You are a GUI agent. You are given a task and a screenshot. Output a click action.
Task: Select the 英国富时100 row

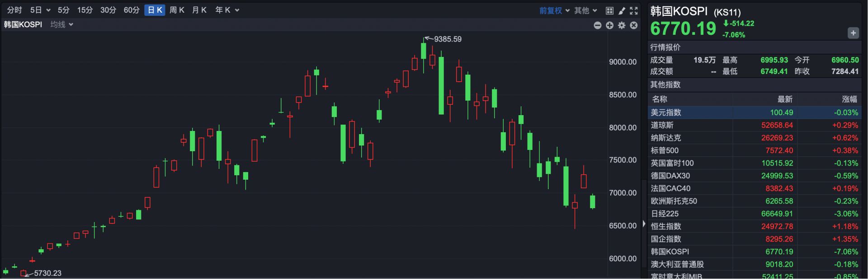[755, 163]
